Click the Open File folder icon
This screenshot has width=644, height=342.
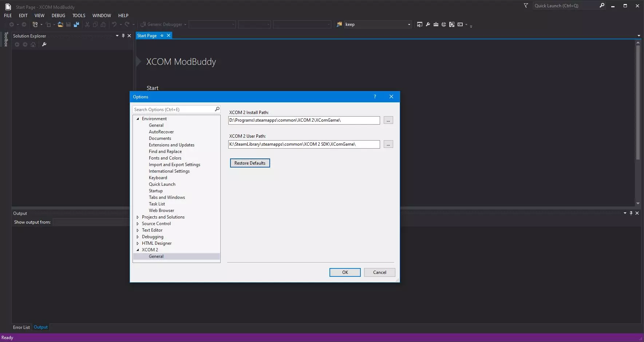[x=60, y=24]
